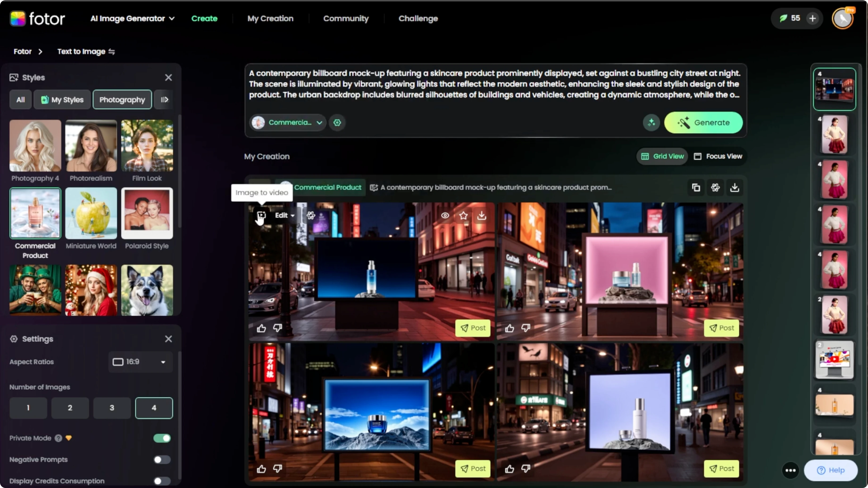Copy the prompt with the copy icon
The width and height of the screenshot is (868, 488).
click(x=696, y=187)
